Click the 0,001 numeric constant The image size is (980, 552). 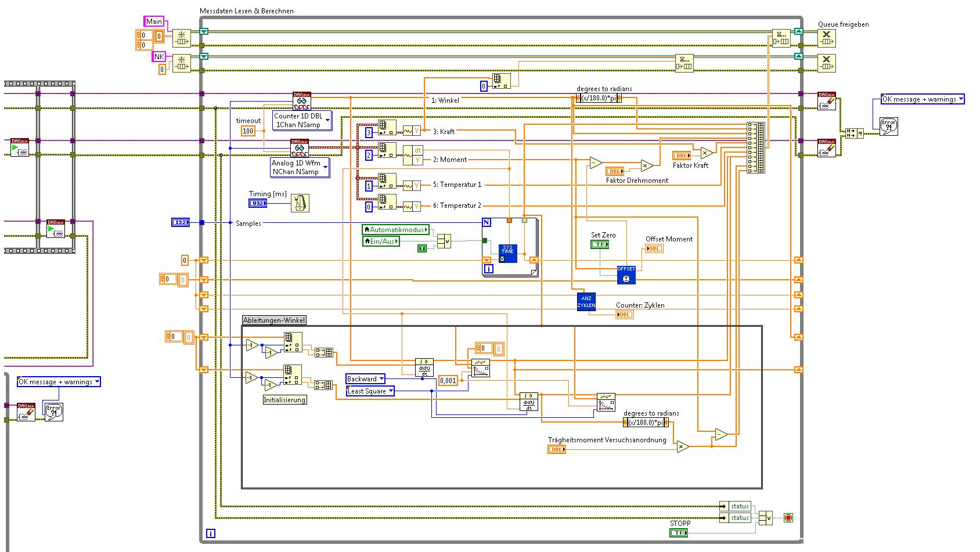448,381
